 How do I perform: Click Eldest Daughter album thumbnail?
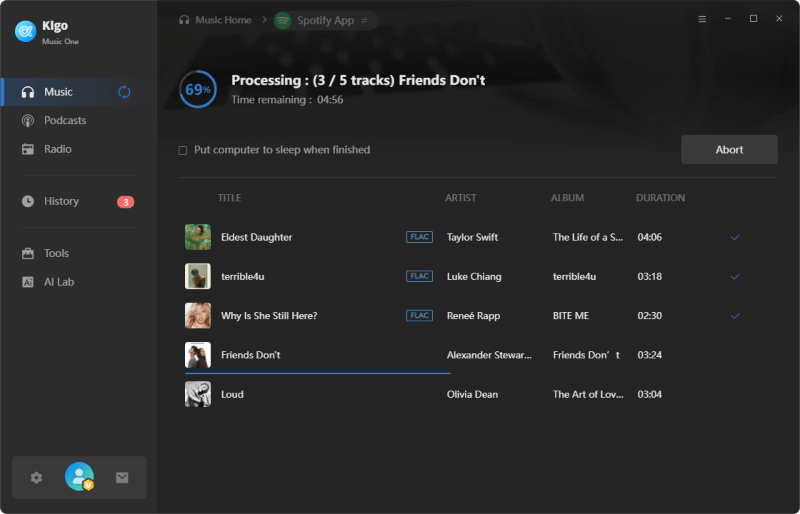click(x=198, y=237)
